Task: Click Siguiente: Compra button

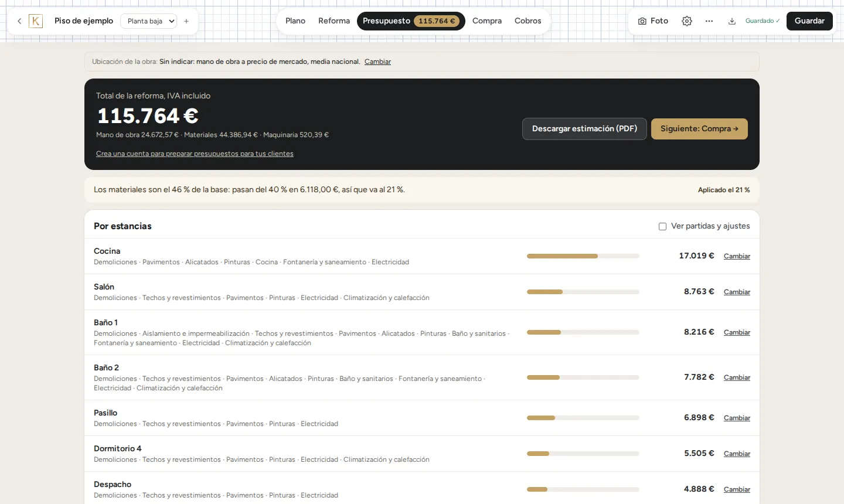Action: pos(699,129)
